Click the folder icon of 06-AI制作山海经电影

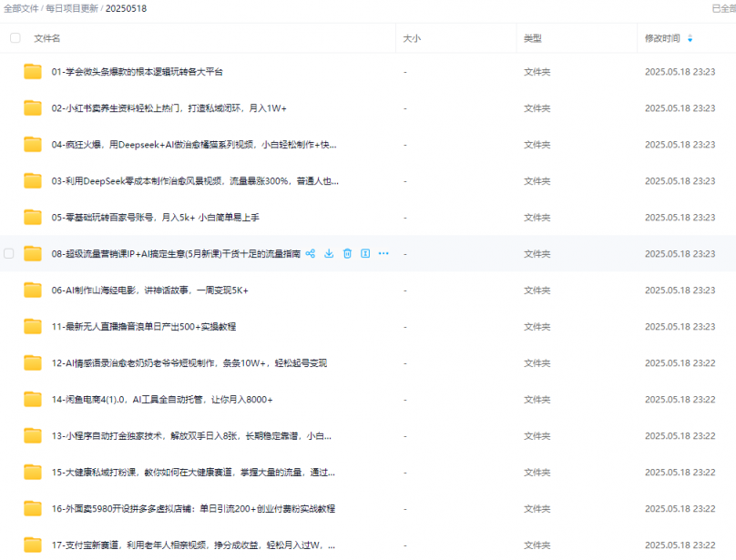[x=33, y=290]
